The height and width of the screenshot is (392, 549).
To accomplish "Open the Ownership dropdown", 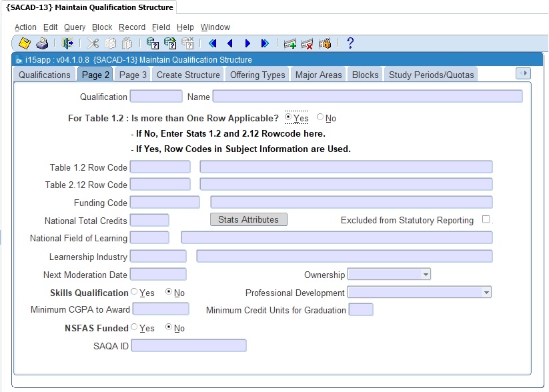I will (426, 274).
